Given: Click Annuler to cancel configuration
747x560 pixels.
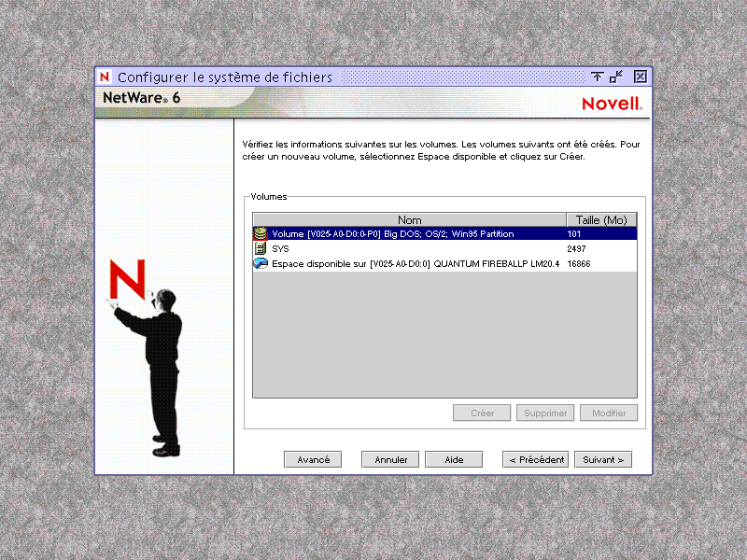Looking at the screenshot, I should coord(389,458).
